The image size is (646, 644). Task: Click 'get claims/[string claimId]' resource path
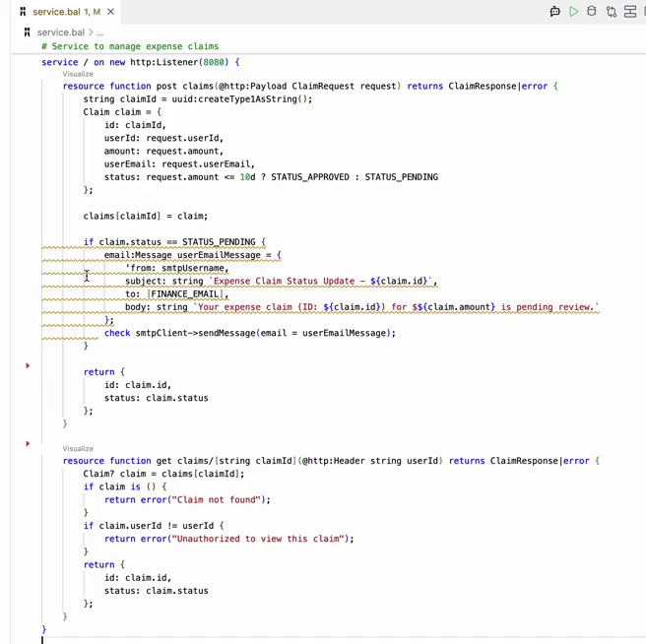pyautogui.click(x=226, y=461)
